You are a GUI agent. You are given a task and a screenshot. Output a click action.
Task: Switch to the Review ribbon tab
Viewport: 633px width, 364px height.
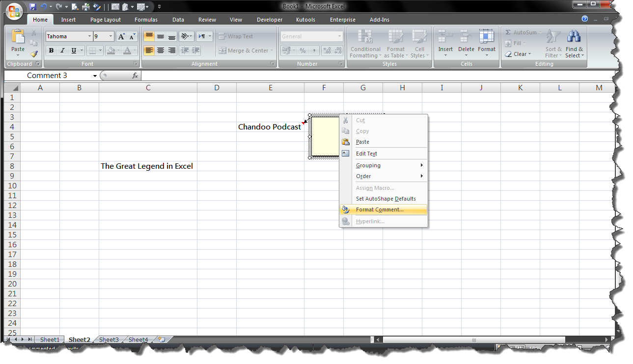click(207, 20)
